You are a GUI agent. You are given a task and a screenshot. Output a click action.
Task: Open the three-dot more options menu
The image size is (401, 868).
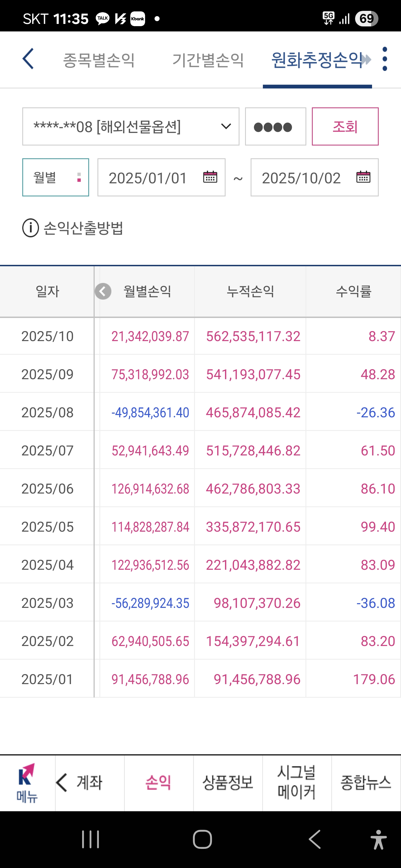pyautogui.click(x=385, y=59)
